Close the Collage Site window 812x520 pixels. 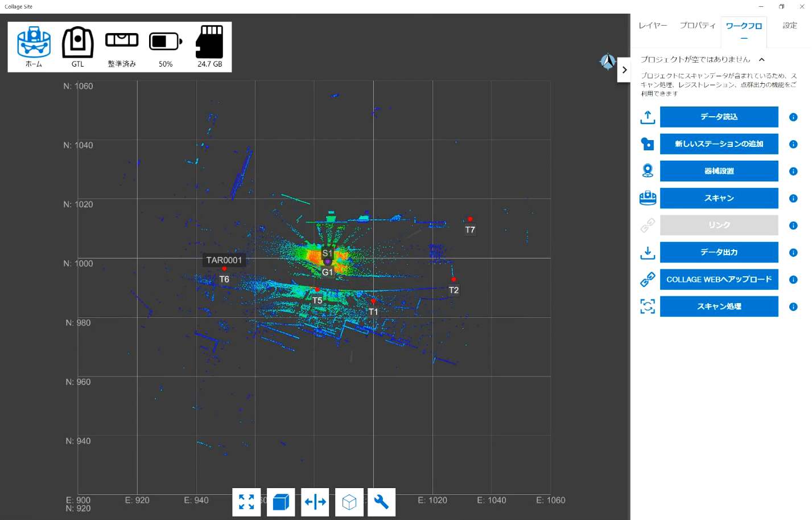tap(802, 6)
